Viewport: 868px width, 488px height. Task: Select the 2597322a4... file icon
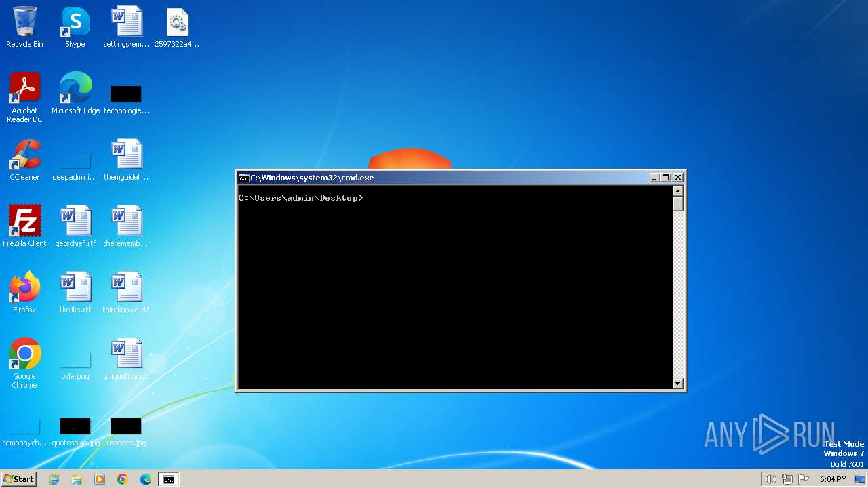pos(177,27)
